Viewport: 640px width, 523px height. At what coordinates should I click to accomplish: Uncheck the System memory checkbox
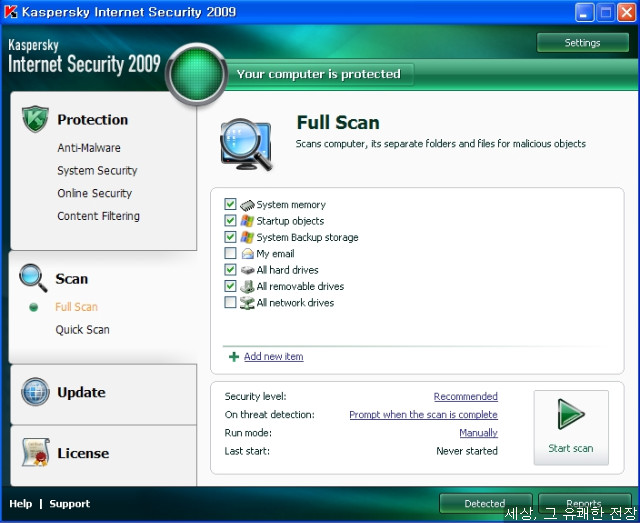pos(230,204)
